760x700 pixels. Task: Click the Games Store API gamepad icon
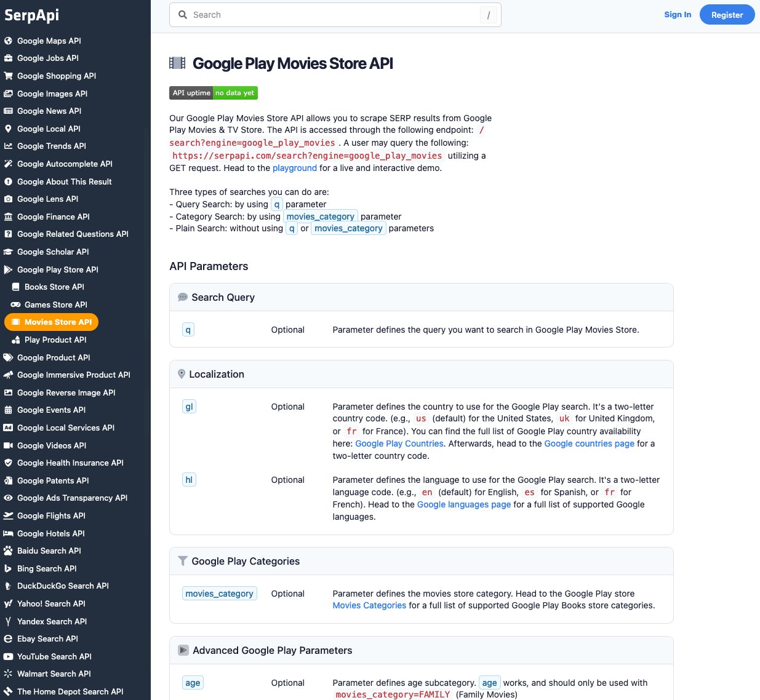pyautogui.click(x=15, y=305)
